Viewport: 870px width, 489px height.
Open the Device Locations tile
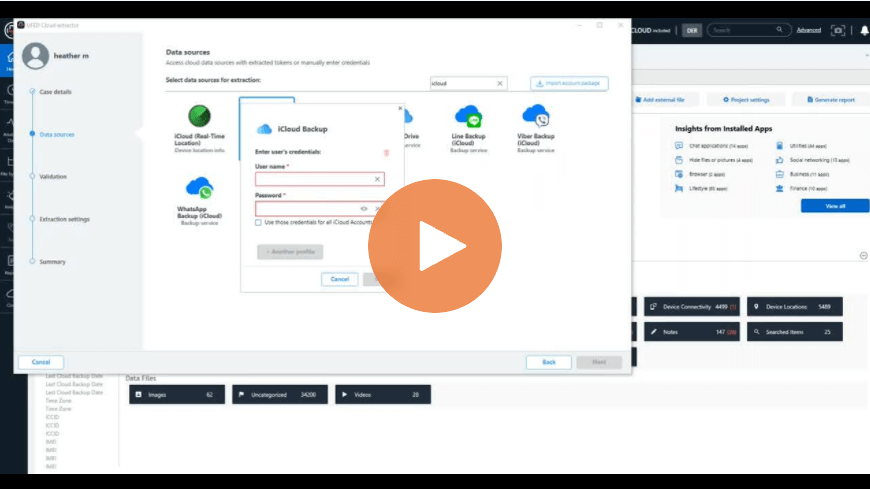(x=795, y=306)
